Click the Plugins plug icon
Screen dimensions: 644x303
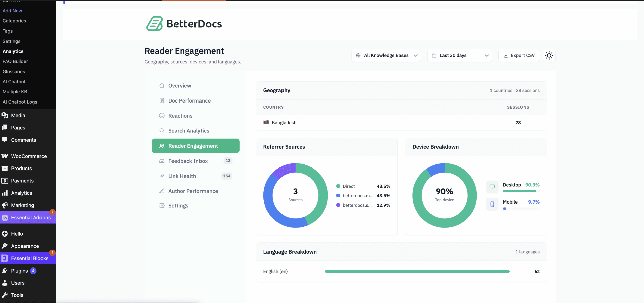click(x=5, y=271)
